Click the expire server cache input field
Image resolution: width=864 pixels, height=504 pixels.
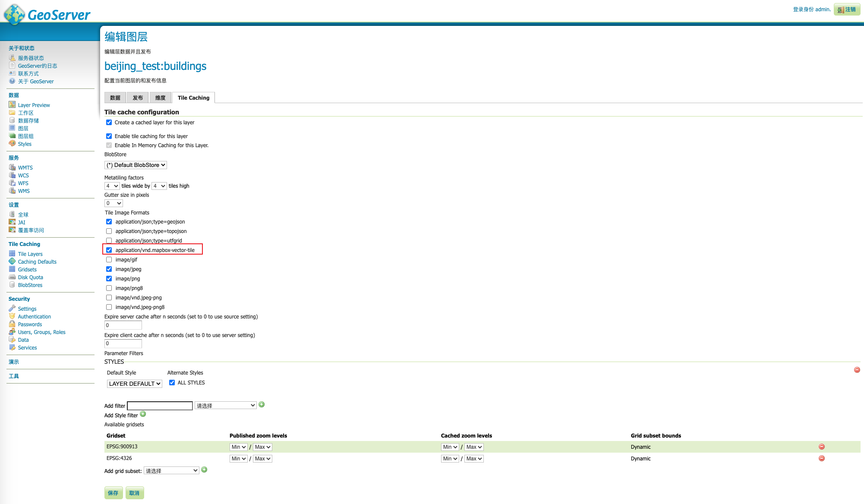click(123, 325)
